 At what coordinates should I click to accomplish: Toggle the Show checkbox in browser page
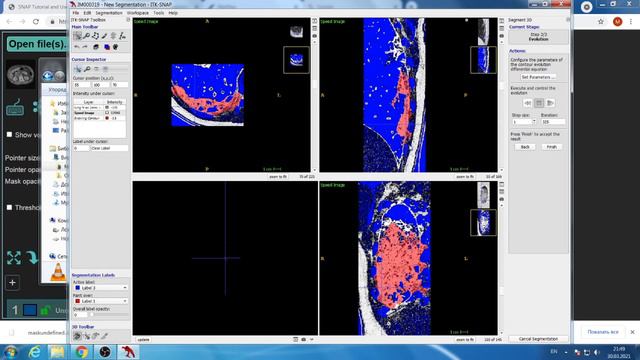(9, 134)
